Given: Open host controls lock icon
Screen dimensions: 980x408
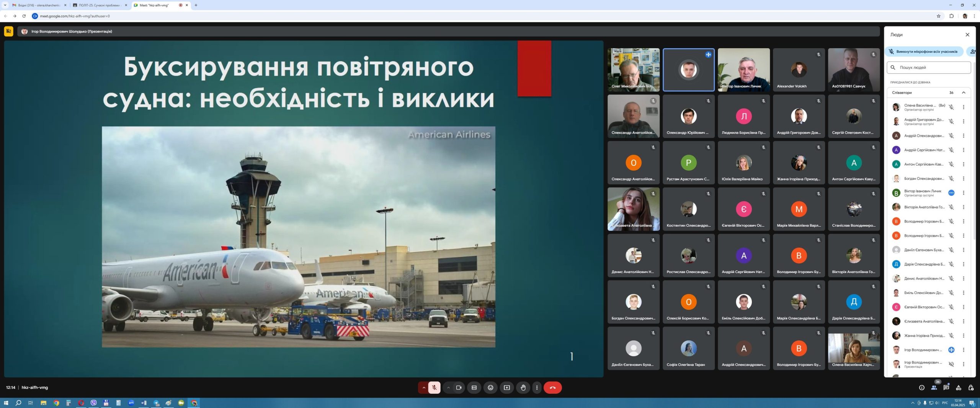Looking at the screenshot, I should coord(971,387).
